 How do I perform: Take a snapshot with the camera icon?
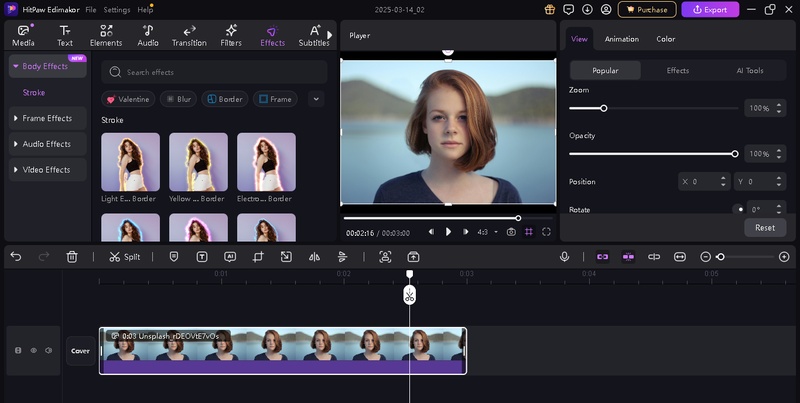click(511, 232)
